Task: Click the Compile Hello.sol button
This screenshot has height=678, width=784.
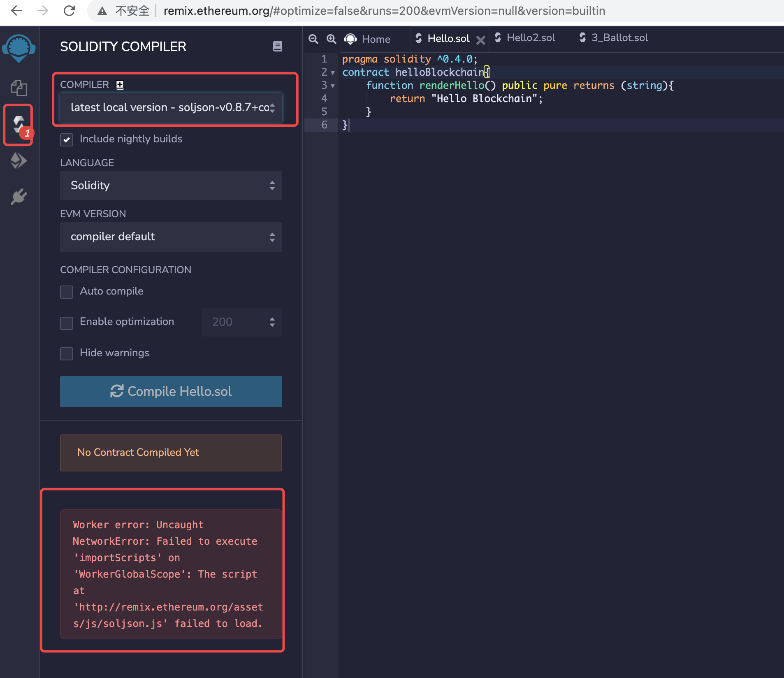Action: point(171,391)
